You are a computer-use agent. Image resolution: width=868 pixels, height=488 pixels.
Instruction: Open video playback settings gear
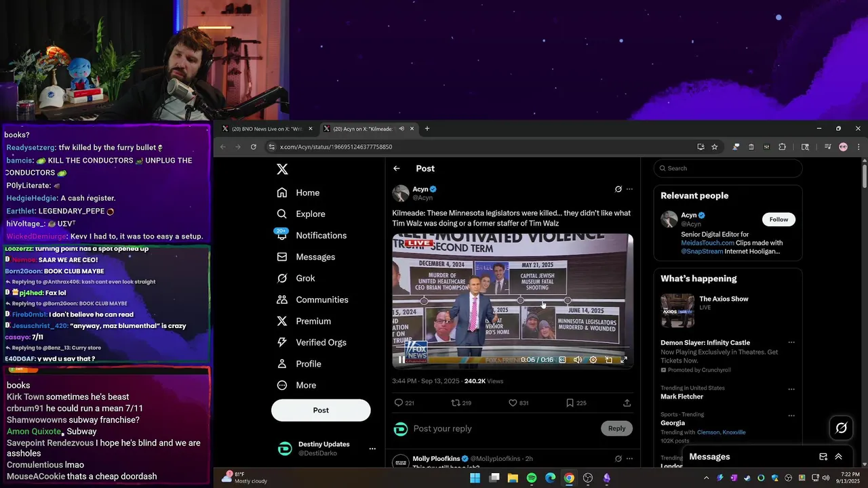593,360
